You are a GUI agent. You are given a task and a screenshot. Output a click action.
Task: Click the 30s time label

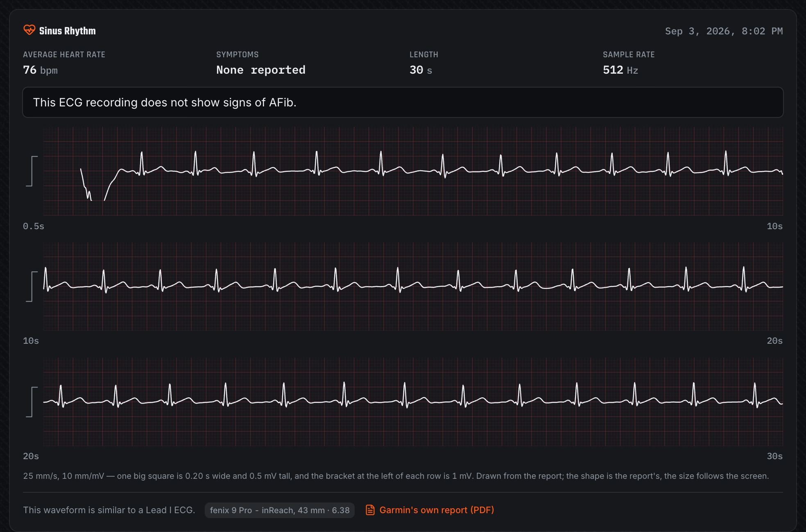pyautogui.click(x=775, y=456)
